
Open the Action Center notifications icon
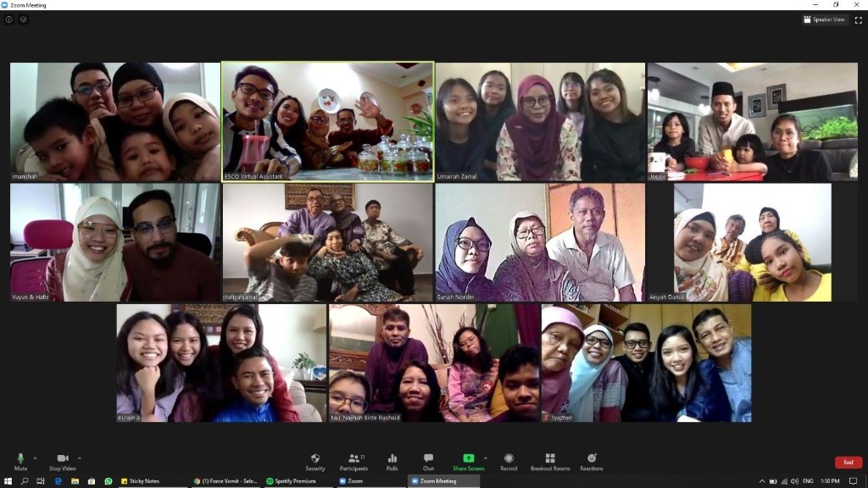click(853, 481)
